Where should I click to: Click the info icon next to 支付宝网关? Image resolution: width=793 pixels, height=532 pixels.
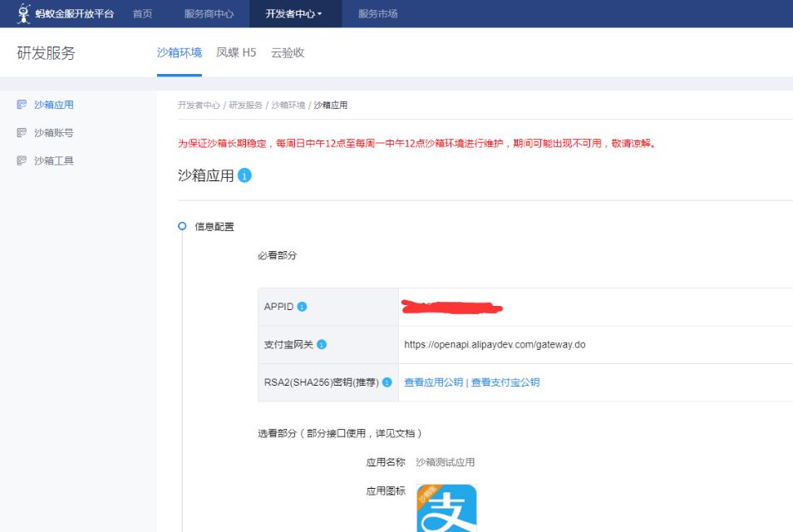click(x=322, y=344)
